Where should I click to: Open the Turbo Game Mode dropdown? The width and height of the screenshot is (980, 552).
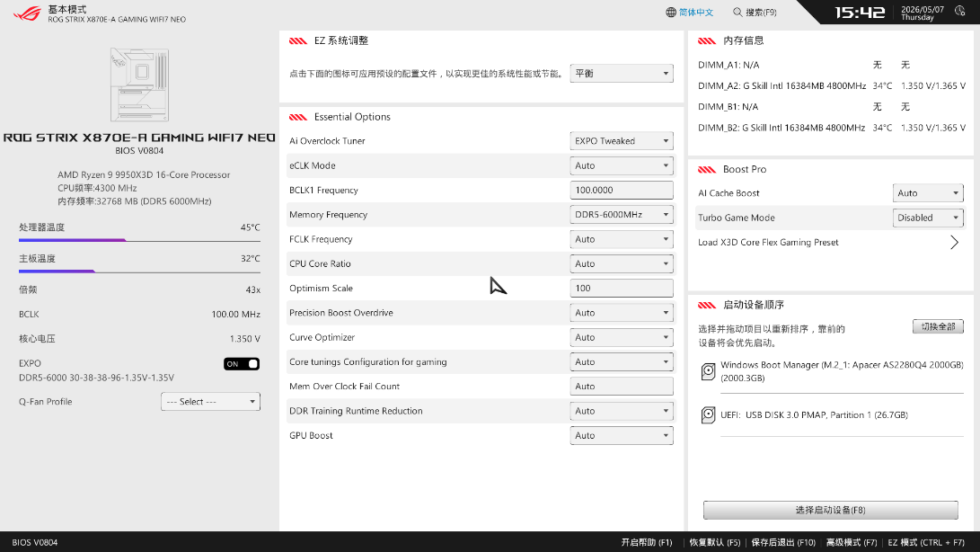coord(928,218)
